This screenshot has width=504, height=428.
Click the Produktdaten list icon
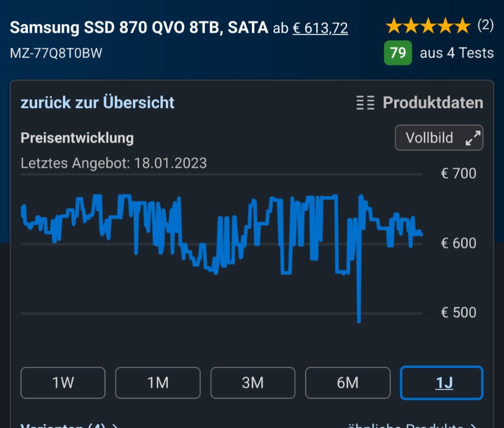click(x=366, y=103)
